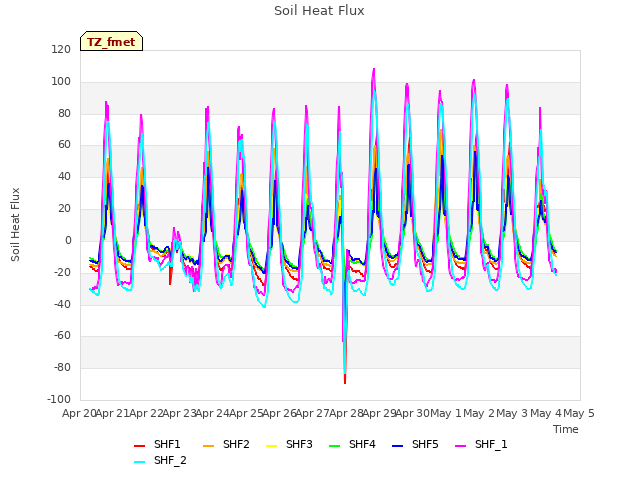Viewport: 640px width, 480px height.
Task: Click the green SHF4 legend color marker
Action: click(334, 446)
